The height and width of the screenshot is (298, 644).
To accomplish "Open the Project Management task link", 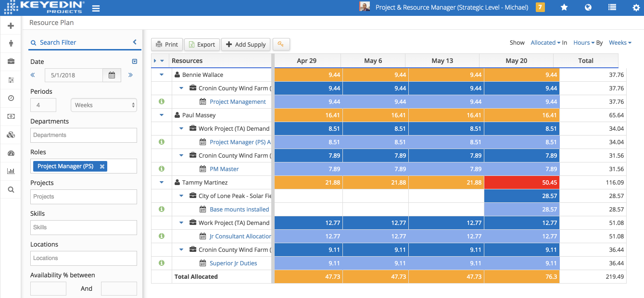I will tap(238, 102).
